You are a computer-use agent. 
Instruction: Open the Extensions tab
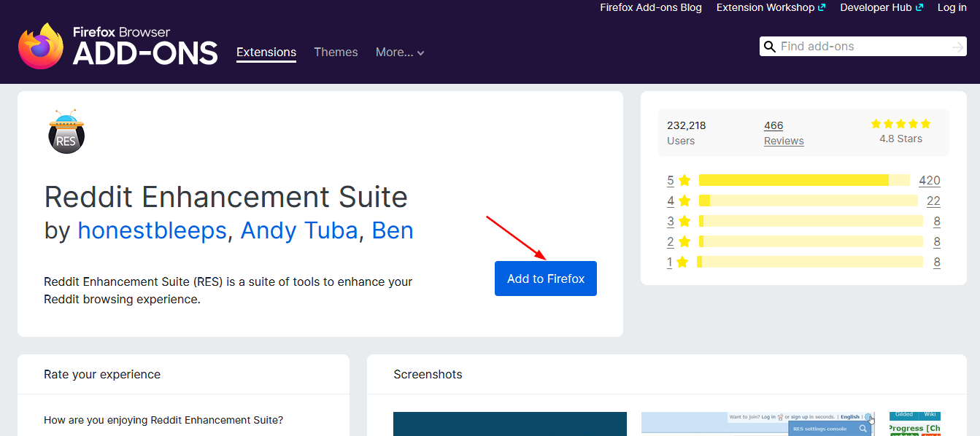coord(266,52)
